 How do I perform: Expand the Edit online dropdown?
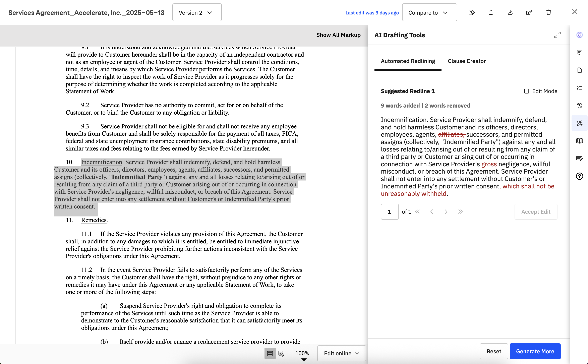tap(341, 353)
